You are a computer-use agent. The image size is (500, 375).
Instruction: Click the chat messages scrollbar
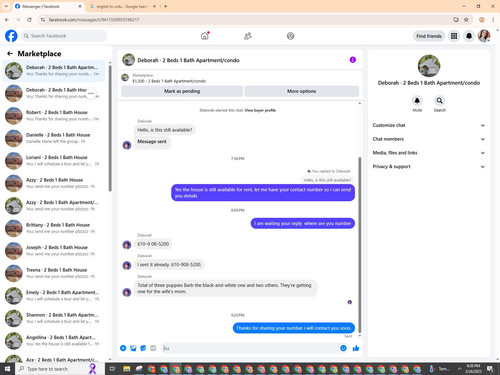[x=360, y=245]
